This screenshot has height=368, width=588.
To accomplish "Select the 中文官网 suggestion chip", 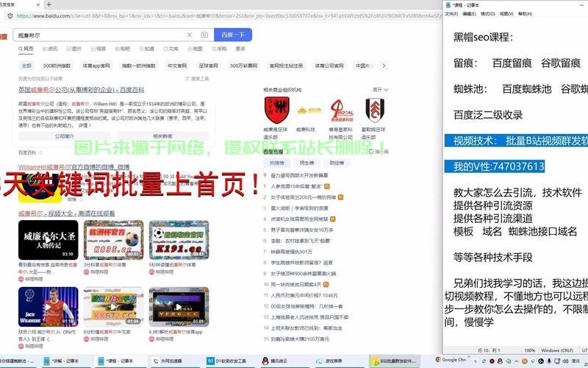I will tap(177, 66).
